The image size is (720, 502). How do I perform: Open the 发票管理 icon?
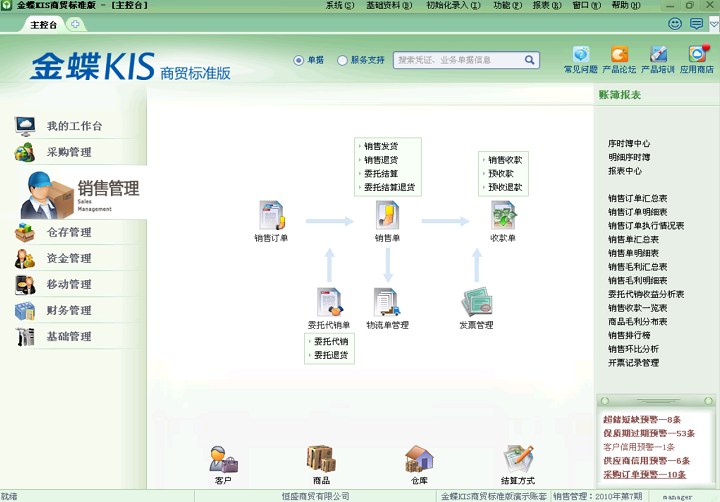(x=477, y=302)
